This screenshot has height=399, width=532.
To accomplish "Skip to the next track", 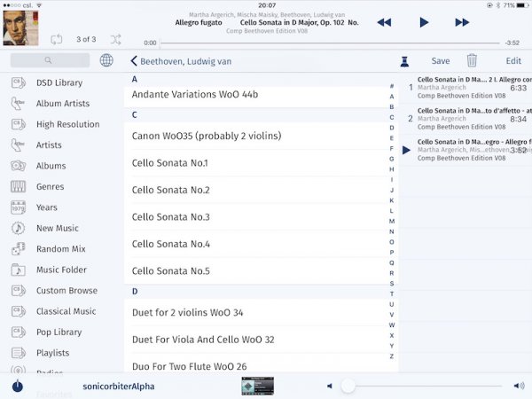I will 462,22.
